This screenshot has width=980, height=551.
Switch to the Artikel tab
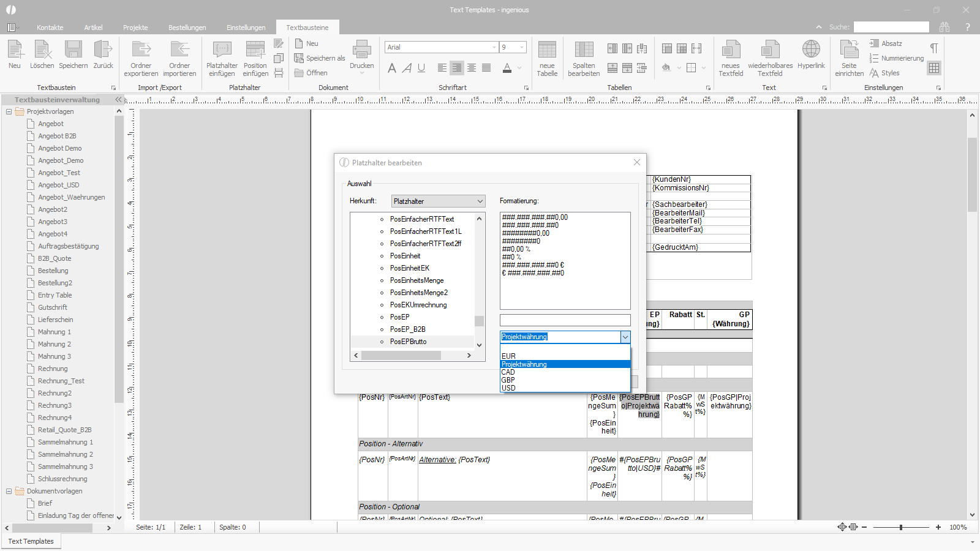(94, 28)
